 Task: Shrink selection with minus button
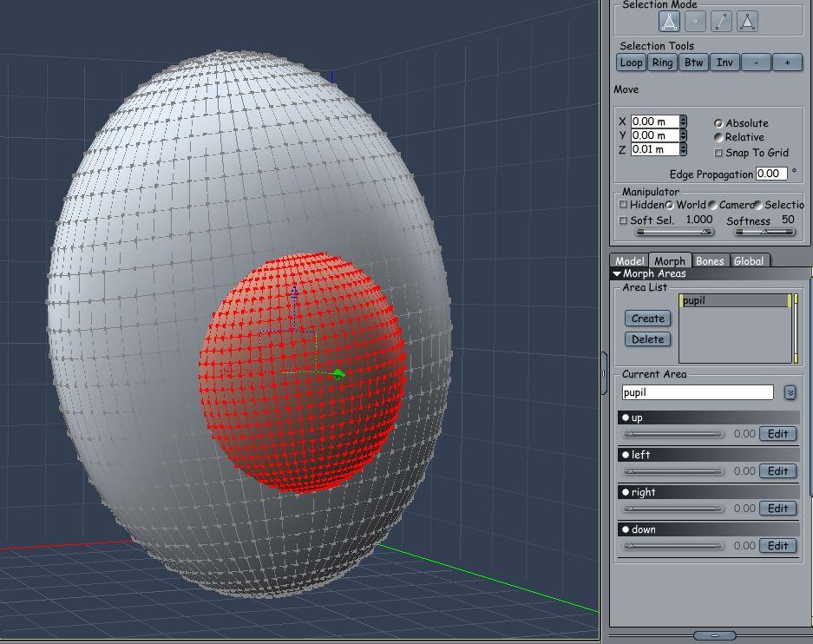click(756, 62)
